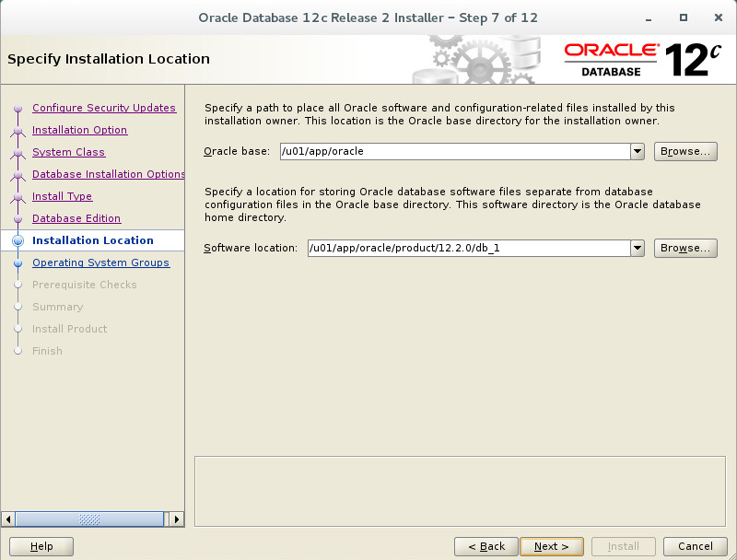Viewport: 737px width, 560px height.
Task: Open the System Class step
Action: point(68,152)
